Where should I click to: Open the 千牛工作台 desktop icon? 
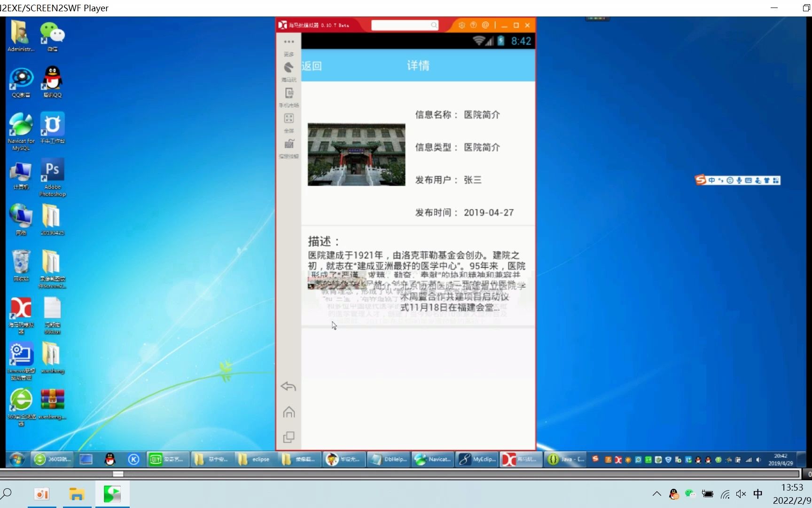52,128
